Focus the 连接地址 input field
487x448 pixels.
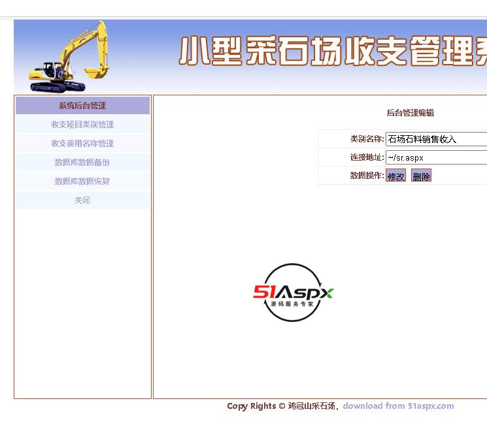(x=437, y=157)
